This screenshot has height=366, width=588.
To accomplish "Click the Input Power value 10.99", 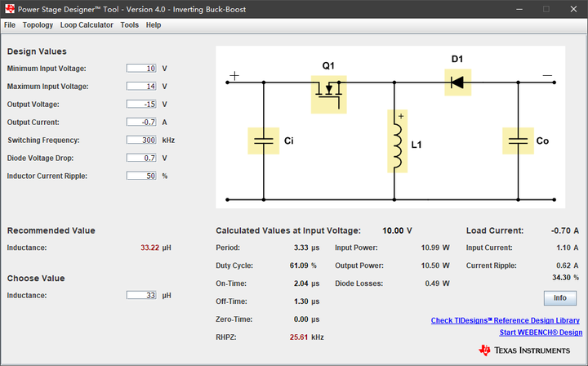I will coord(430,248).
